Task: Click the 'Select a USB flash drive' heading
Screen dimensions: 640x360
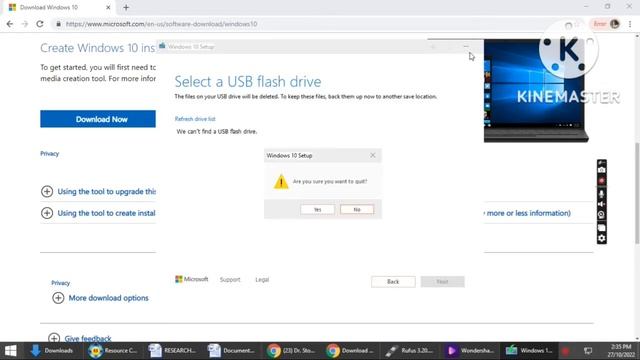Action: [248, 82]
